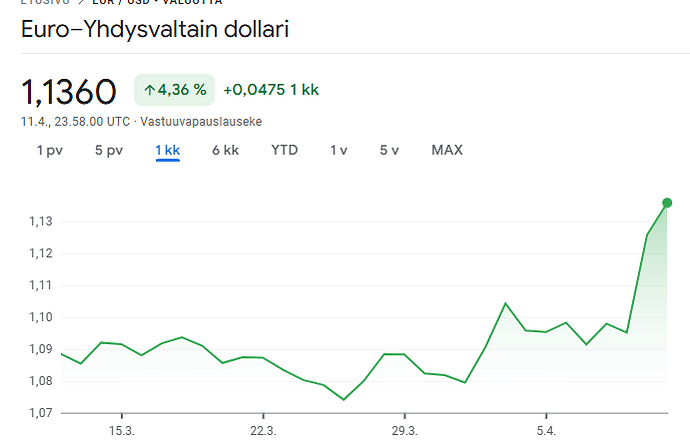The height and width of the screenshot is (445, 690).
Task: Switch chart to 5 pv range
Action: pyautogui.click(x=109, y=150)
